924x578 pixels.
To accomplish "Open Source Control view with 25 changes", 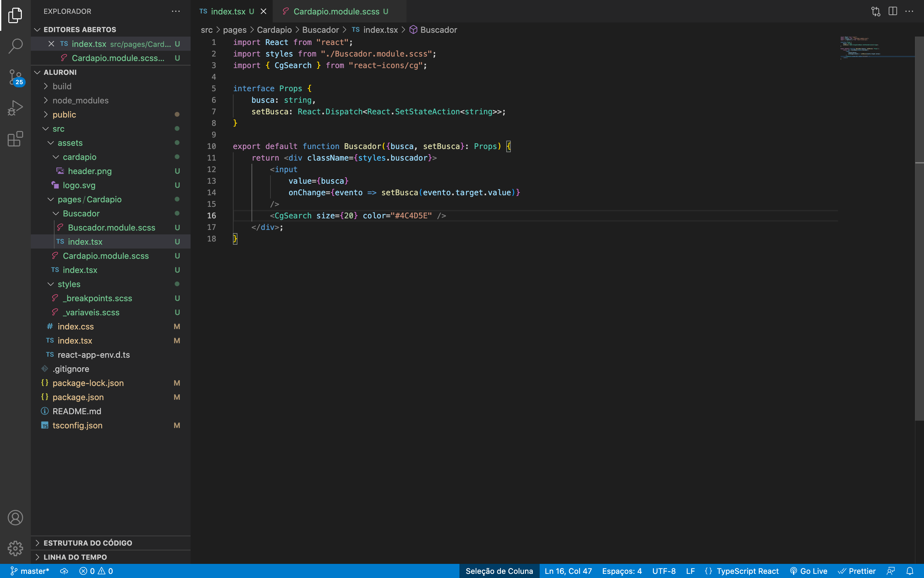I will click(x=15, y=77).
